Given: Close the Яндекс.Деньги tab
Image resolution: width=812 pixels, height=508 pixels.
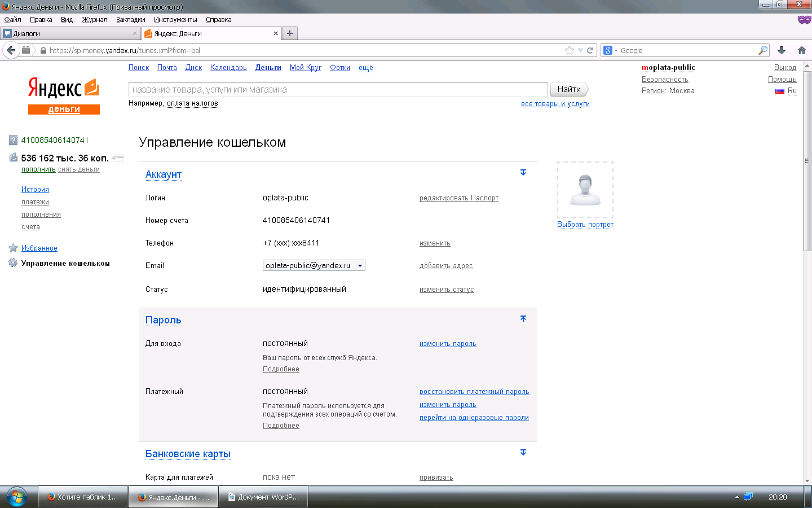Looking at the screenshot, I should coord(276,33).
